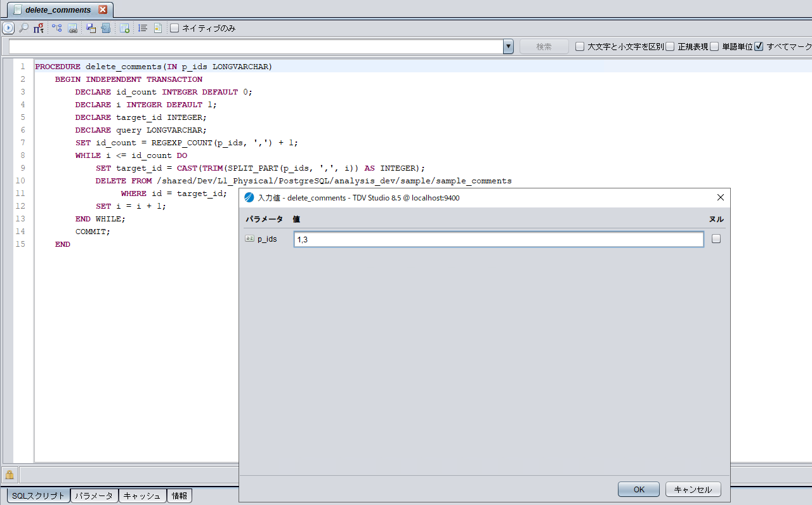Image resolution: width=812 pixels, height=505 pixels.
Task: Check the ヌル checkbox for p_ids
Action: [716, 239]
